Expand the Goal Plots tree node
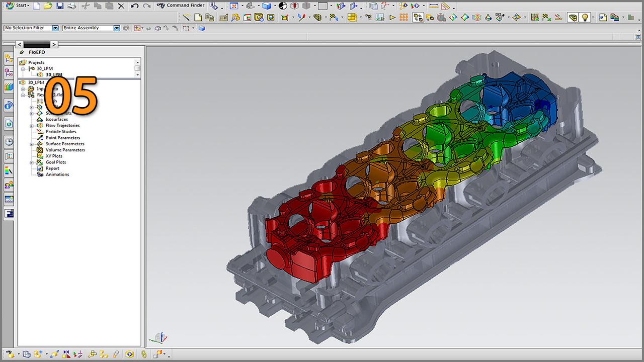Image resolution: width=644 pixels, height=362 pixels. [32, 162]
